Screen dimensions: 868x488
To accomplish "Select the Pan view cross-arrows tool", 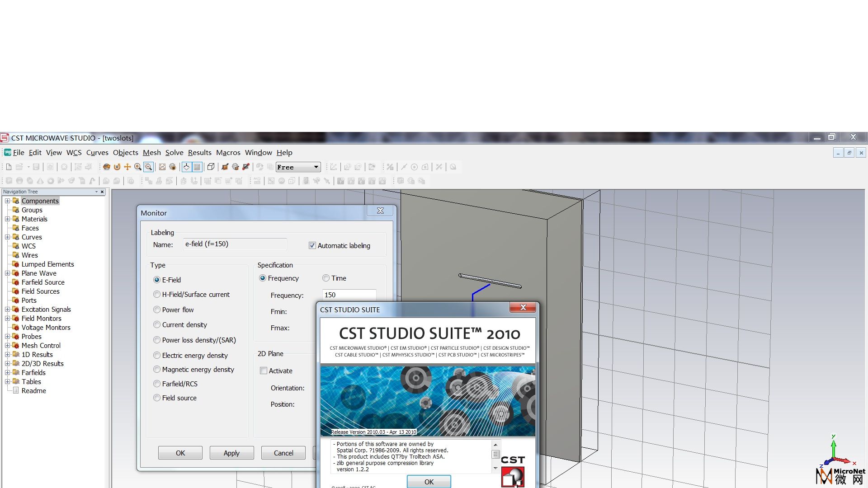I will 127,167.
